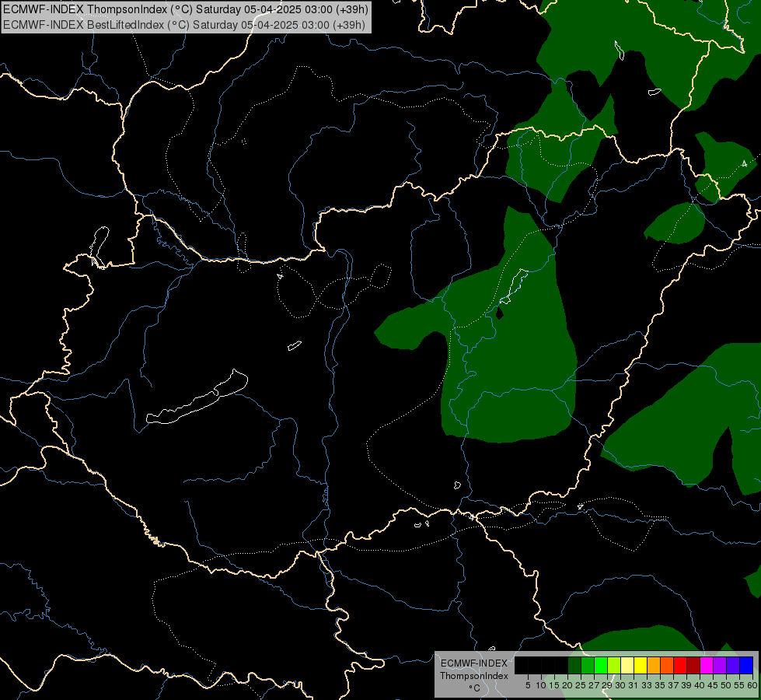Click the BestLiftedIndex title line

[x=184, y=25]
